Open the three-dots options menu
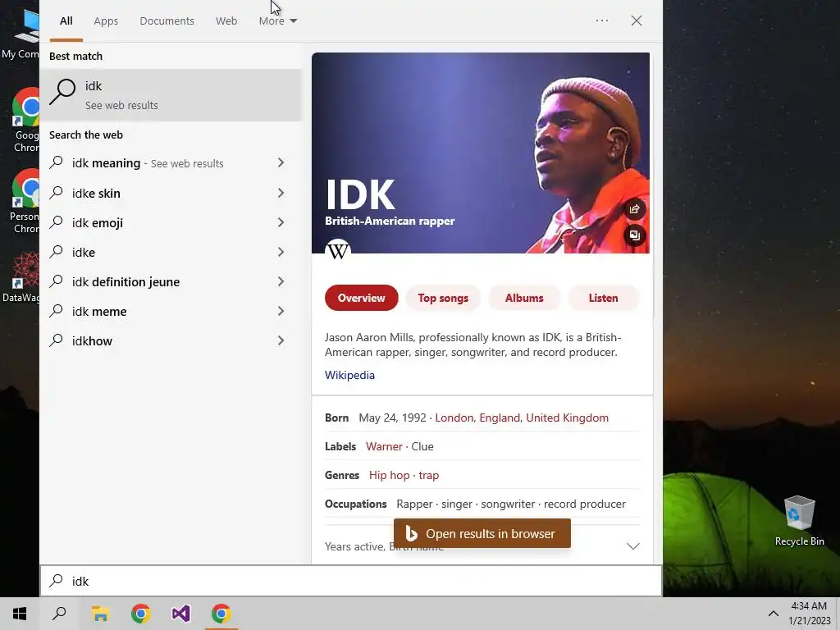840x630 pixels. pyautogui.click(x=601, y=21)
